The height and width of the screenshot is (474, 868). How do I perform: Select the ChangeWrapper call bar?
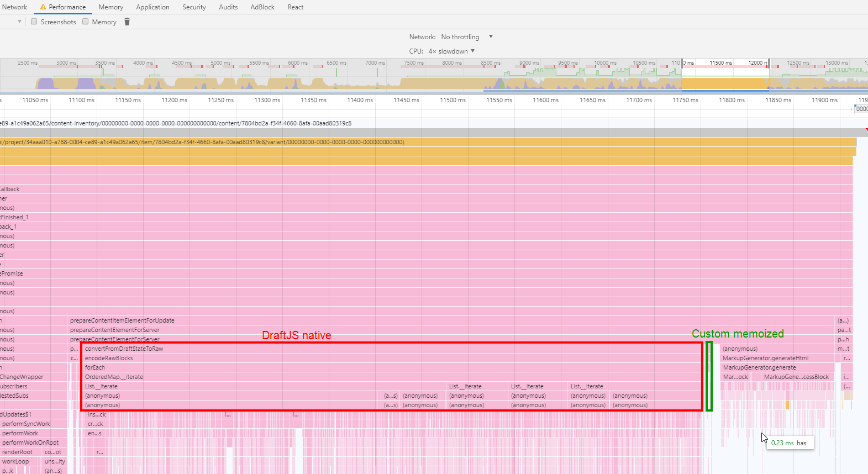click(x=33, y=377)
